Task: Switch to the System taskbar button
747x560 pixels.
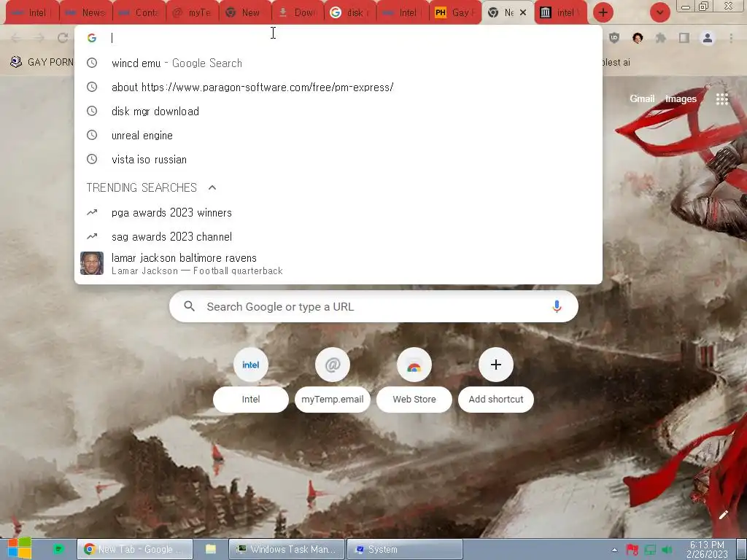Action: [404, 550]
